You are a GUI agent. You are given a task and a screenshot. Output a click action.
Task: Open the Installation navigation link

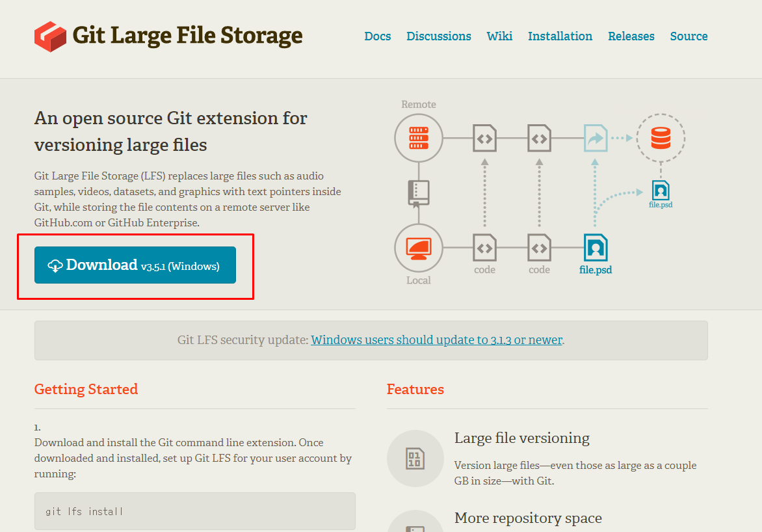(560, 36)
